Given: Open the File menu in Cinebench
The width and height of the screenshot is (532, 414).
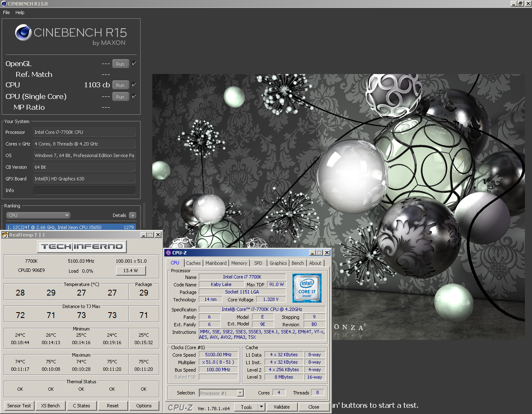Looking at the screenshot, I should click(x=6, y=12).
